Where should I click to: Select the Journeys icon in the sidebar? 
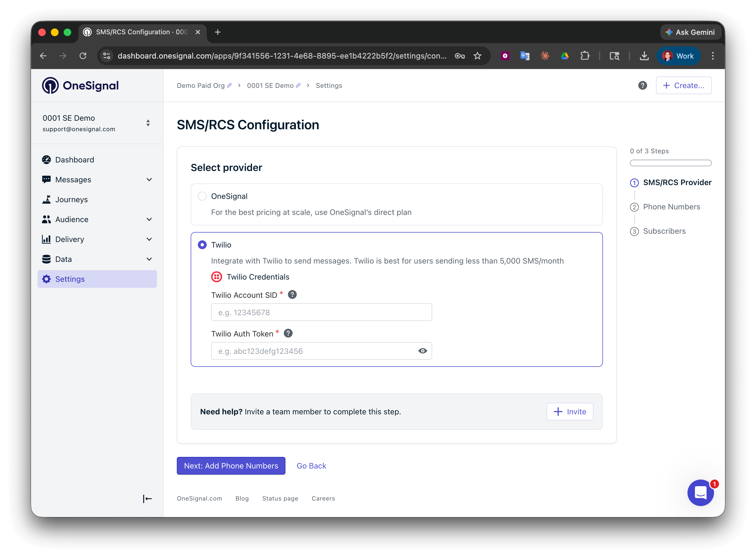(47, 199)
